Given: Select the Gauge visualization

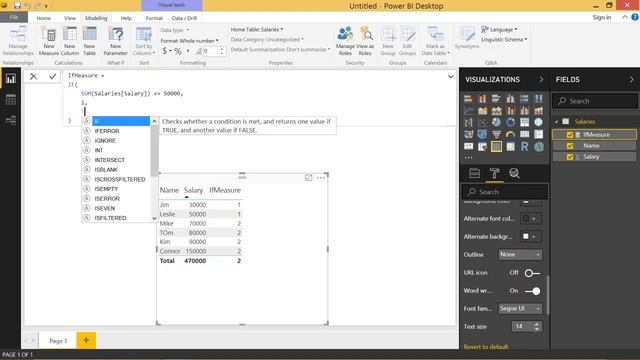Looking at the screenshot, I should pyautogui.click(x=510, y=134).
